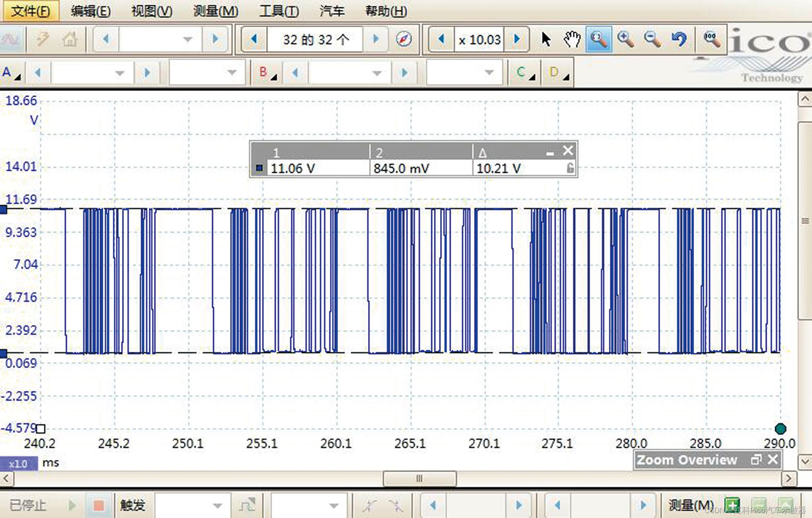Open the buffer navigator compass icon
The image size is (812, 518).
click(x=404, y=39)
